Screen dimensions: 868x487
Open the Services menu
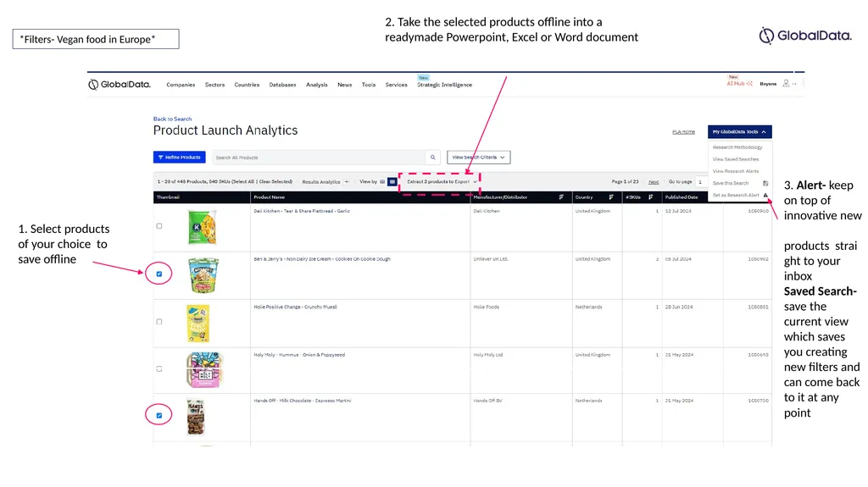(397, 85)
